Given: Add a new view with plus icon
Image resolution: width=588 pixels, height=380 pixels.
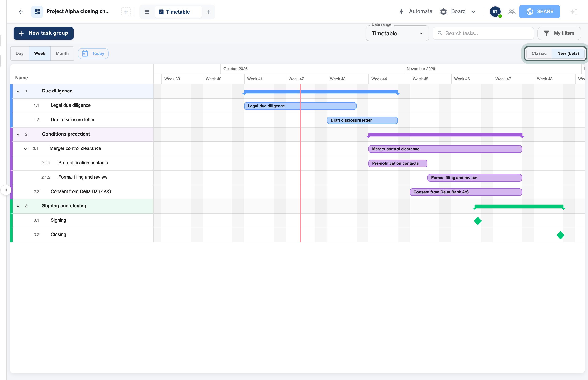Looking at the screenshot, I should coord(209,12).
